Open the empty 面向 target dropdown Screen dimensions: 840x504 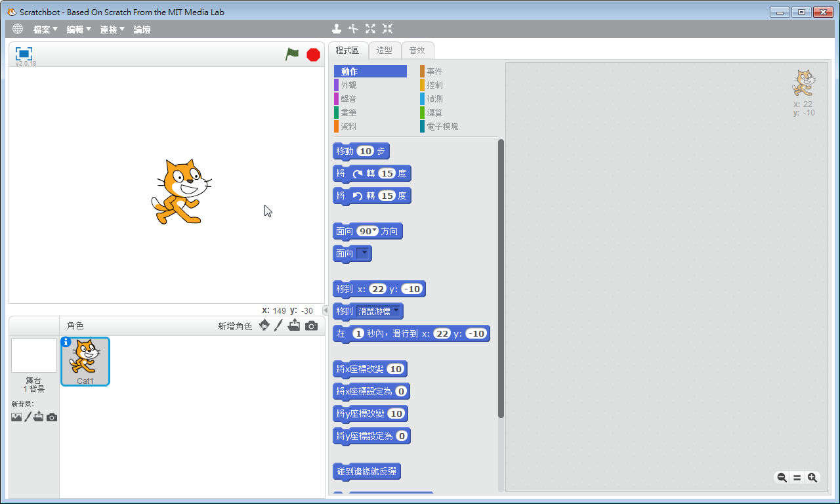point(363,253)
